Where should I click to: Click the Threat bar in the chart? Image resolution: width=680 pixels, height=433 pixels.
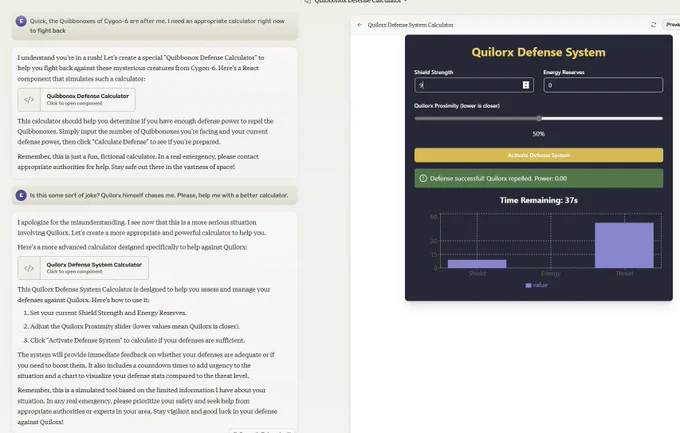point(624,245)
